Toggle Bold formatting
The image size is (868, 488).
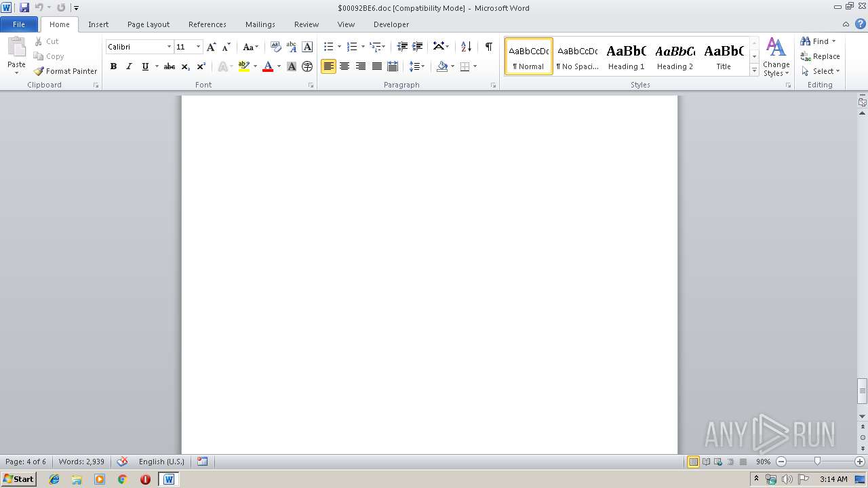point(113,66)
